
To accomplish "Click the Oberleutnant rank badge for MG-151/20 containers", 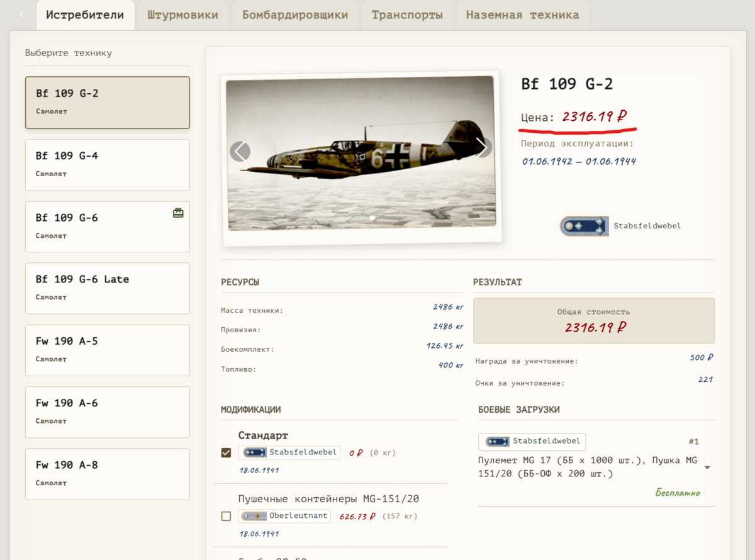I will (284, 516).
